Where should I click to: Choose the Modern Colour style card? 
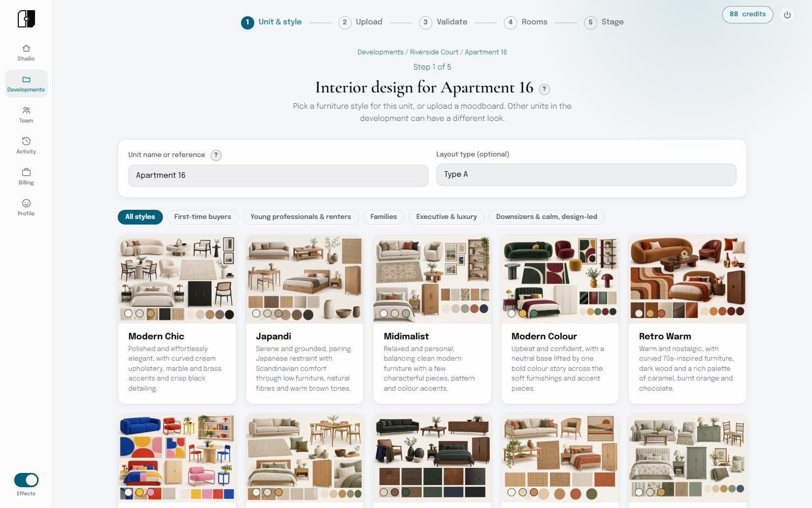click(x=560, y=319)
